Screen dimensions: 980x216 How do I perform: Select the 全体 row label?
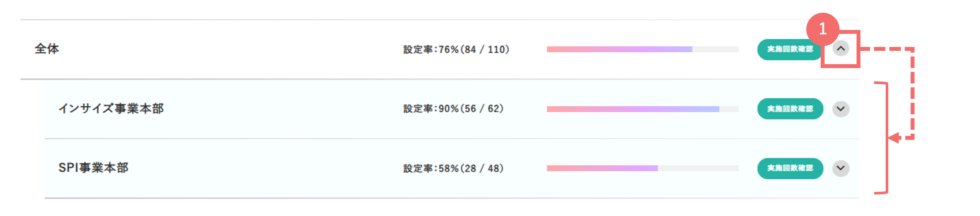point(47,49)
